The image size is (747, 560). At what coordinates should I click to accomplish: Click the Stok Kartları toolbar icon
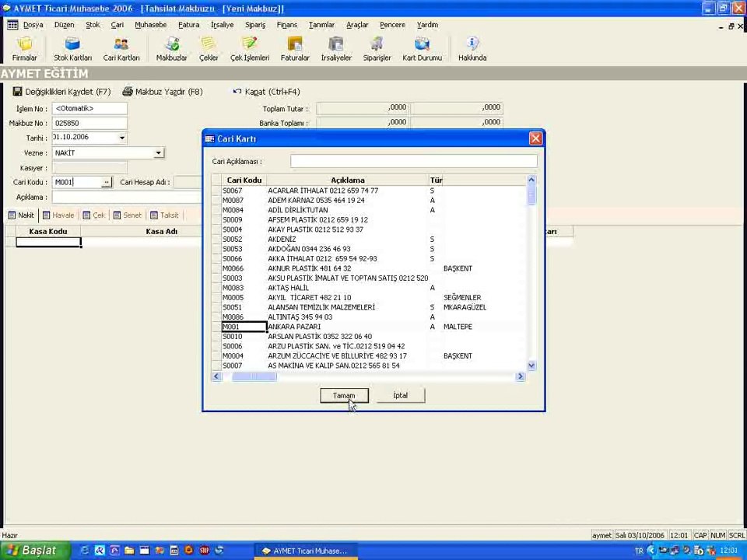[x=72, y=48]
